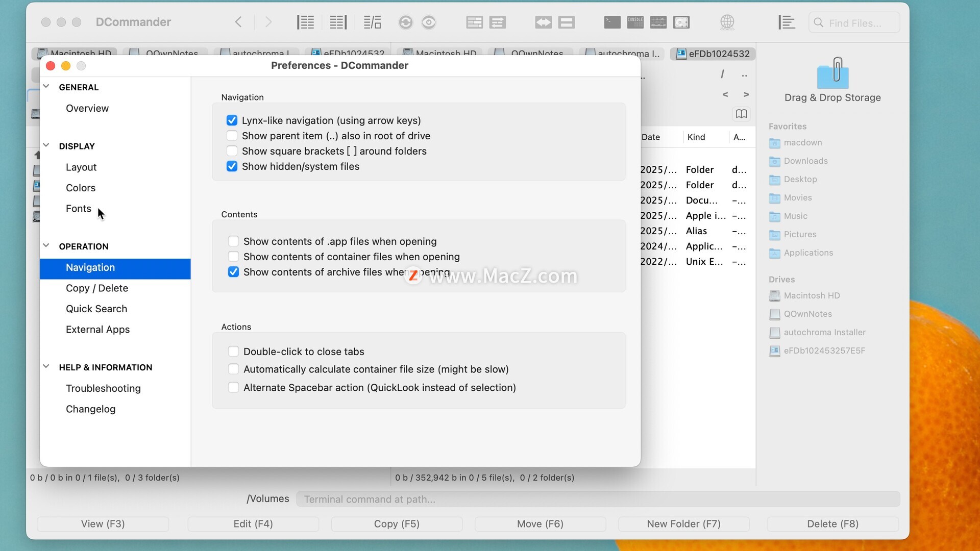Screen dimensions: 980x551
Task: Switch to brief list view icon
Action: click(x=338, y=22)
